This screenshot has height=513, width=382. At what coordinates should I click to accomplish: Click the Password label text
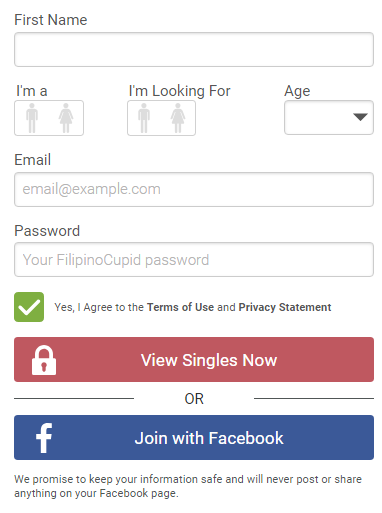coord(47,231)
